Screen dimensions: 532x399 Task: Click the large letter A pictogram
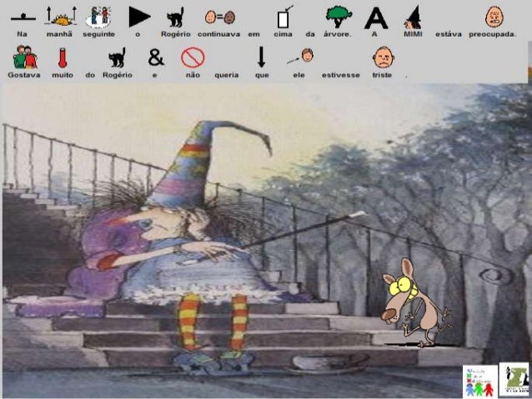click(376, 18)
